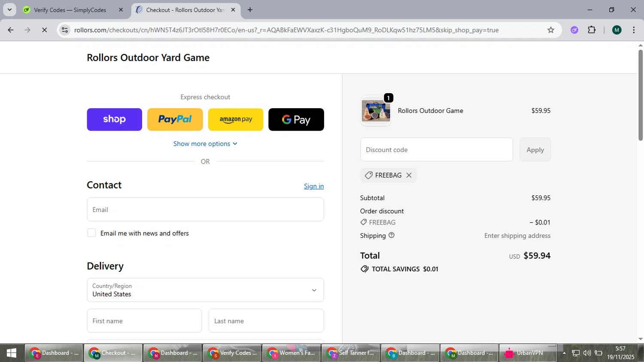Open the first Dashboard taskbar window

click(x=54, y=353)
